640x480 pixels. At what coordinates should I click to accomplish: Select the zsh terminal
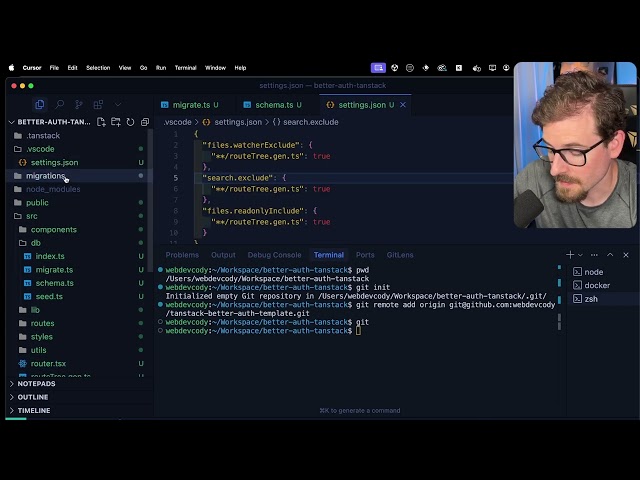(603, 299)
